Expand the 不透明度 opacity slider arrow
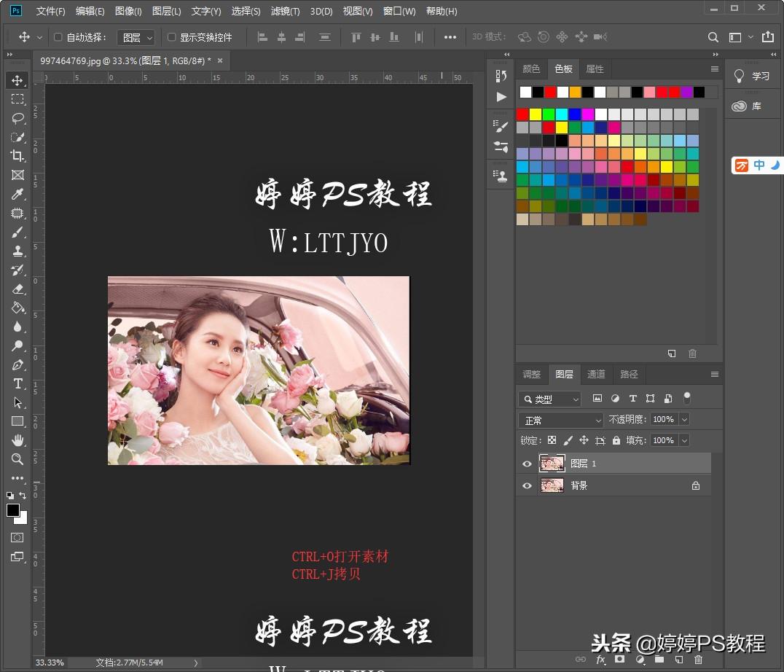The image size is (784, 672). [684, 420]
